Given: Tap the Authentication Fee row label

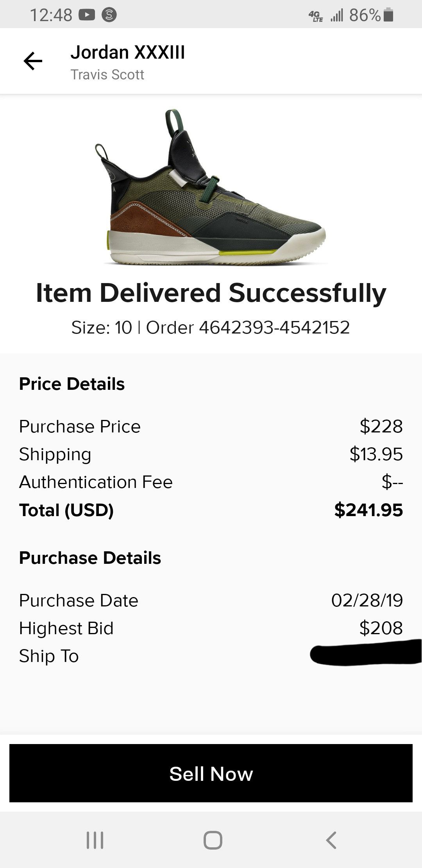Looking at the screenshot, I should 96,482.
